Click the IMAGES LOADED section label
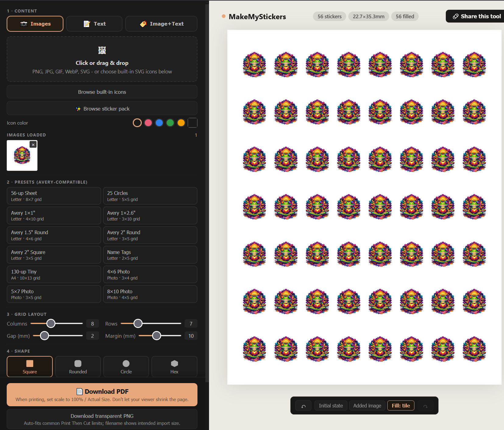This screenshot has width=504, height=430. pyautogui.click(x=27, y=135)
